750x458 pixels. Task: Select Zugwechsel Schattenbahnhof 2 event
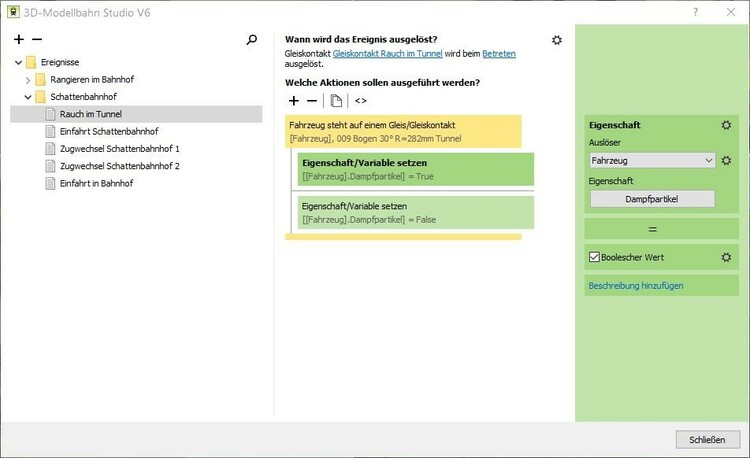[119, 166]
